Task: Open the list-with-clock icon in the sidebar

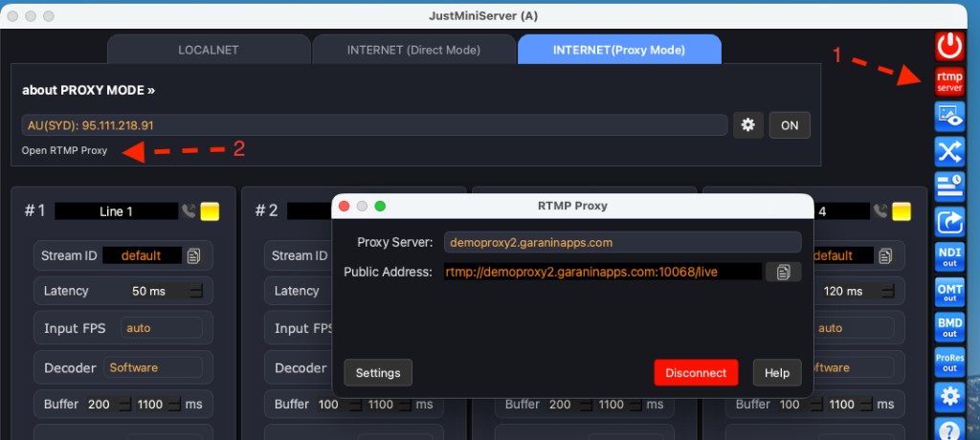Action: (949, 187)
